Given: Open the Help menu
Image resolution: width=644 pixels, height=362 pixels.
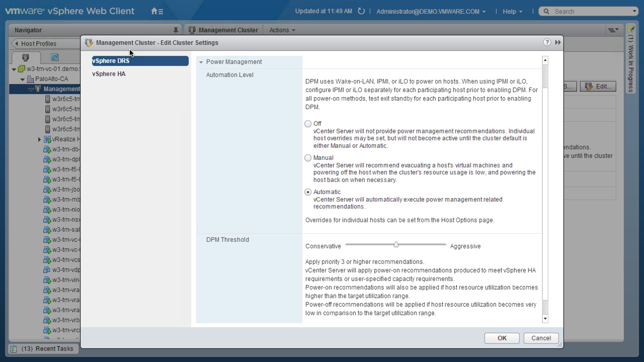Looking at the screenshot, I should click(x=512, y=11).
